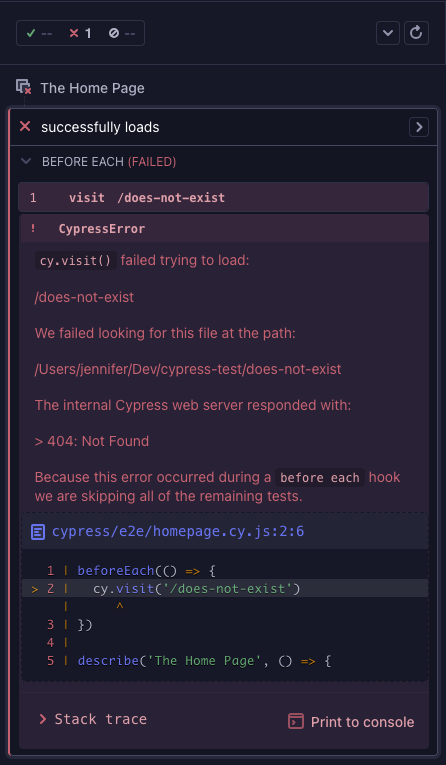The height and width of the screenshot is (765, 446).
Task: Expand the Stack trace section
Action: [x=93, y=719]
